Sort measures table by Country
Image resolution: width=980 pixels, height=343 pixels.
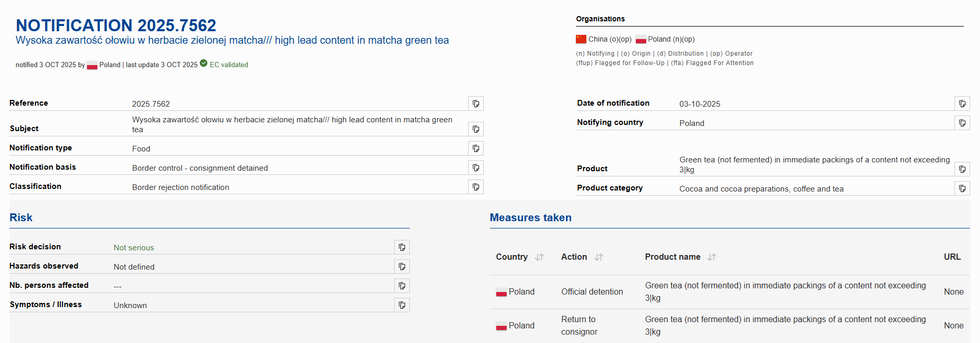click(x=539, y=257)
